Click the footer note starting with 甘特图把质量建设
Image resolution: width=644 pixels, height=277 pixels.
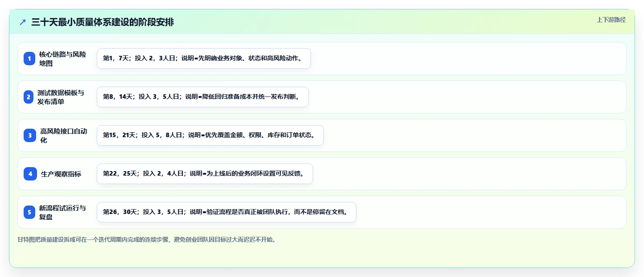pyautogui.click(x=147, y=240)
